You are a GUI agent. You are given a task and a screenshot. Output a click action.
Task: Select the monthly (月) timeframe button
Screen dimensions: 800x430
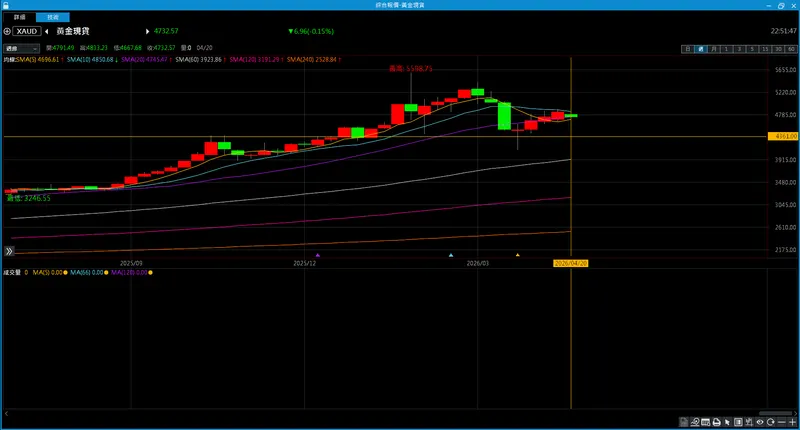(714, 49)
